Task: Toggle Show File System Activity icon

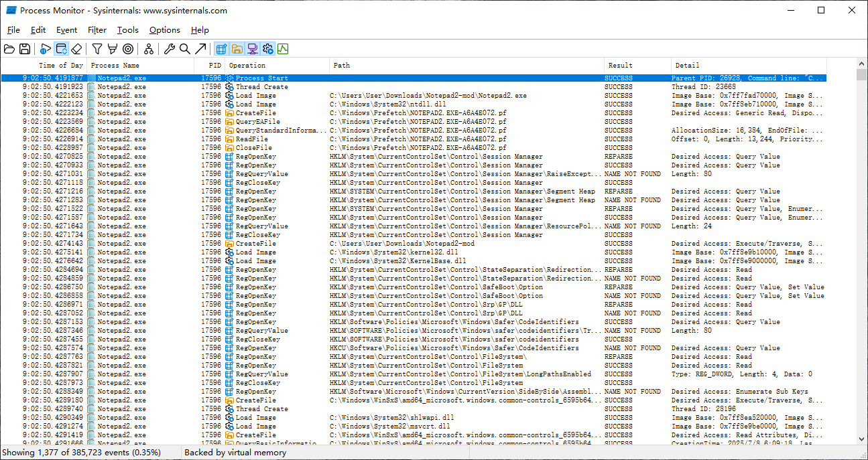Action: [x=237, y=49]
